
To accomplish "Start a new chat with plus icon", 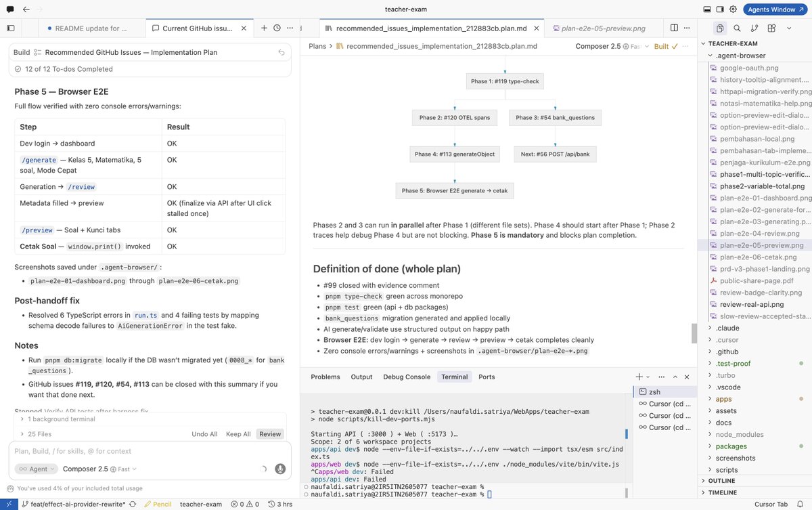I will click(264, 28).
